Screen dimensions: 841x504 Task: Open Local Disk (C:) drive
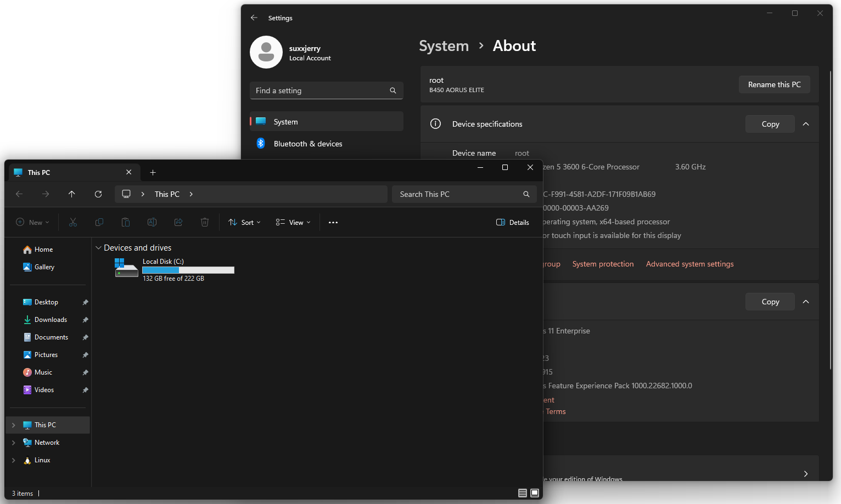(175, 270)
